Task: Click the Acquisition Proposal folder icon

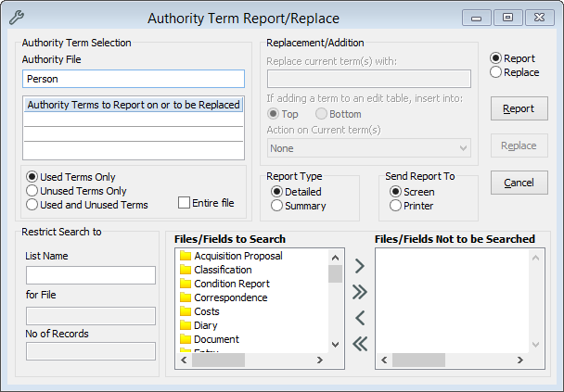Action: (x=186, y=256)
